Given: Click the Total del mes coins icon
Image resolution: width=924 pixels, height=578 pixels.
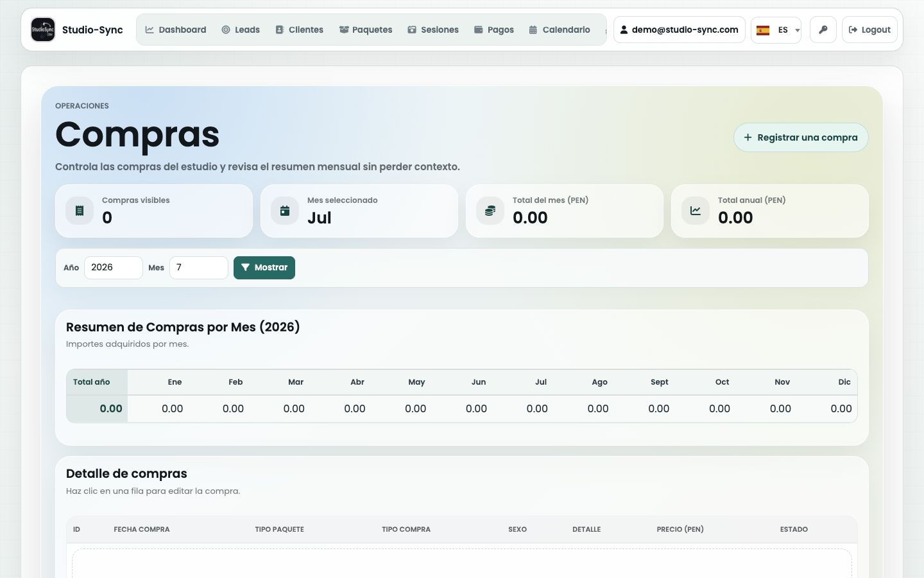Looking at the screenshot, I should click(x=490, y=211).
